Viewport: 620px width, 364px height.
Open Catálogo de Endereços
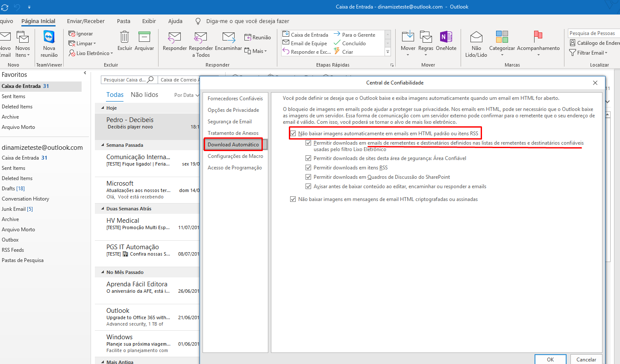point(594,43)
